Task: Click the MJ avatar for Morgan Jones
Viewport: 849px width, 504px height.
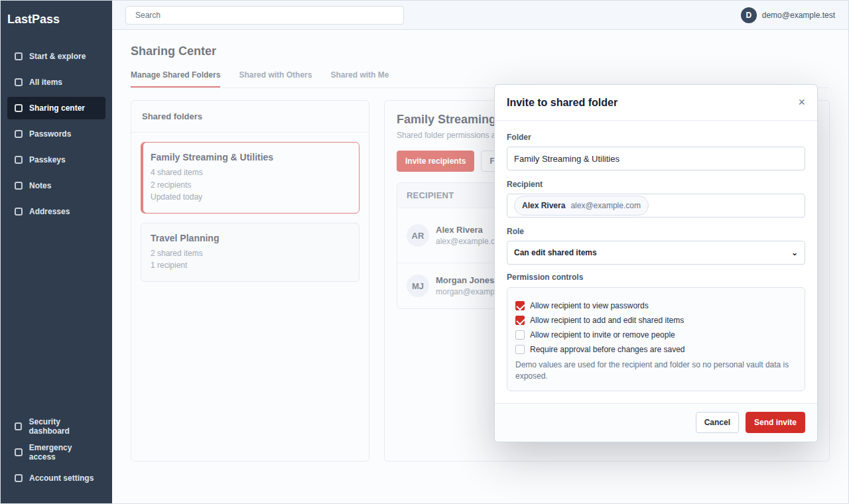Action: point(418,286)
